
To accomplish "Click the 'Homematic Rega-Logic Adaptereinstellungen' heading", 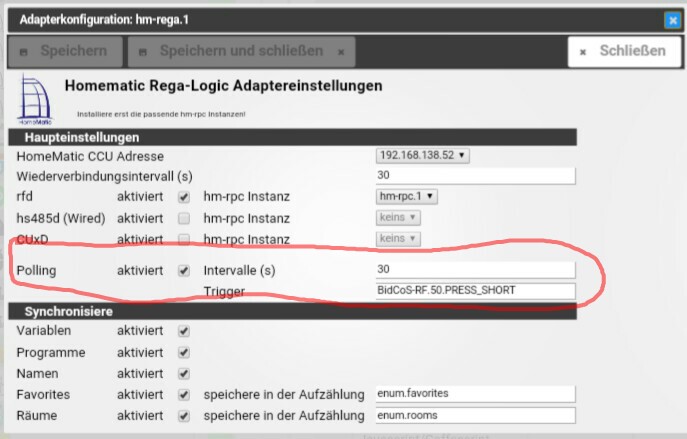I will pyautogui.click(x=223, y=86).
